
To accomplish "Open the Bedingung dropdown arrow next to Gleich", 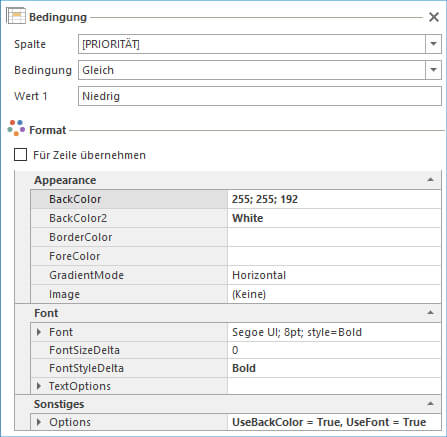I will point(433,70).
